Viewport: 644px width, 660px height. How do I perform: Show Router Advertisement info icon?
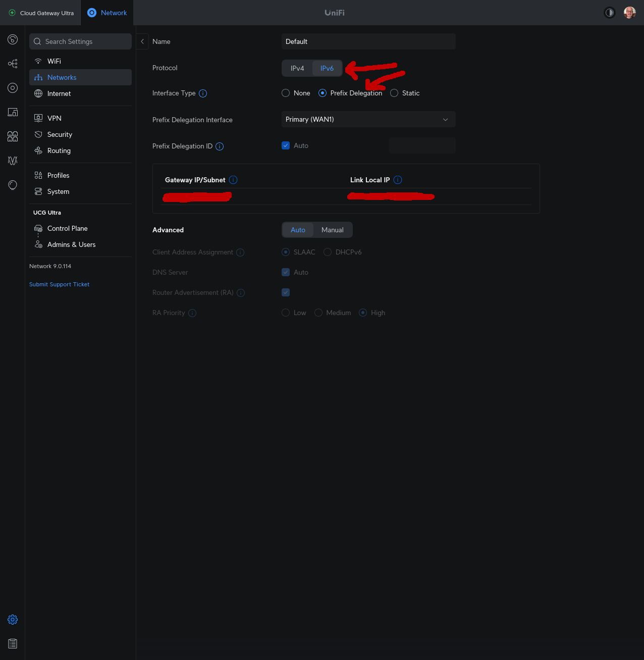(241, 293)
